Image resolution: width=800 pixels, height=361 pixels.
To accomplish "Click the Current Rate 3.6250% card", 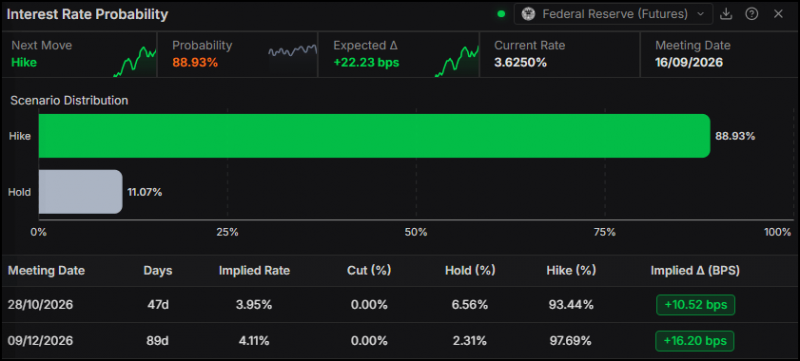I will coord(560,55).
